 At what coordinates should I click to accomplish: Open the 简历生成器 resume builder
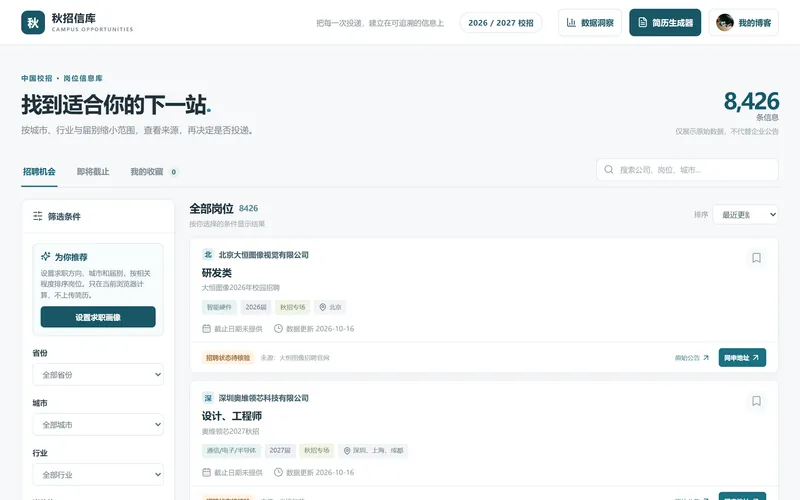(x=665, y=22)
